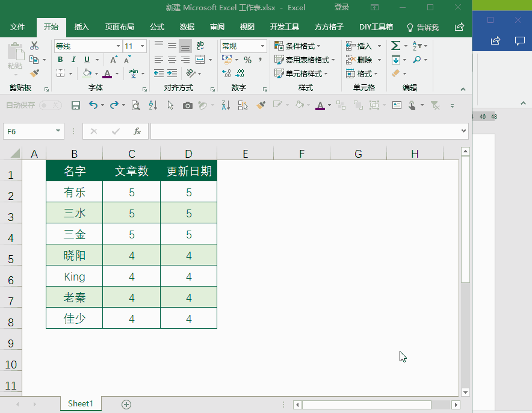Toggle Bold formatting
The image size is (532, 413).
[x=60, y=60]
